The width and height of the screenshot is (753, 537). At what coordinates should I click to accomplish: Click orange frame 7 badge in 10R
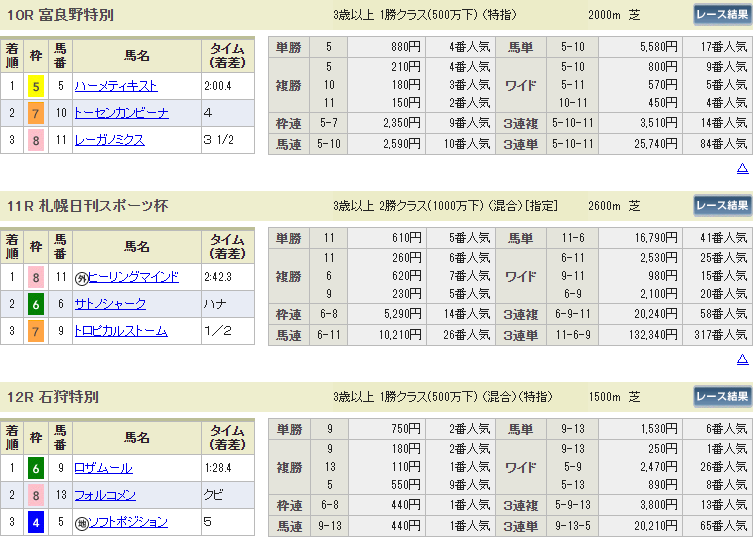coord(36,113)
